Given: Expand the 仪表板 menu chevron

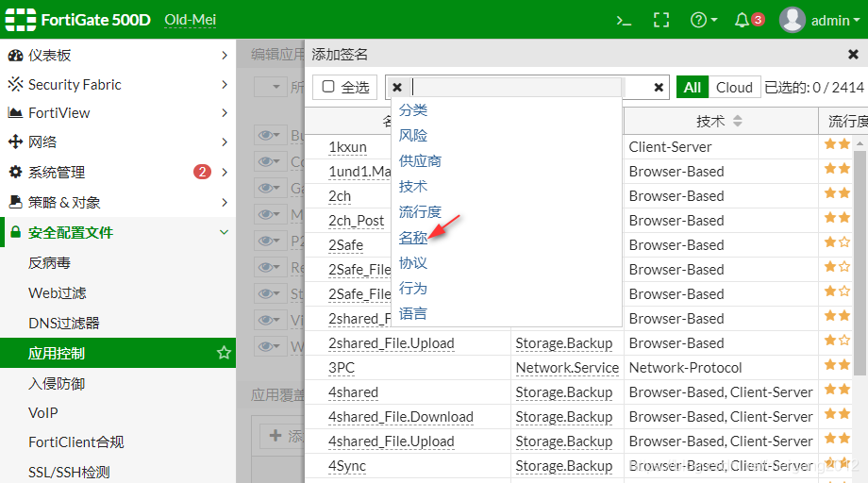Looking at the screenshot, I should point(225,56).
